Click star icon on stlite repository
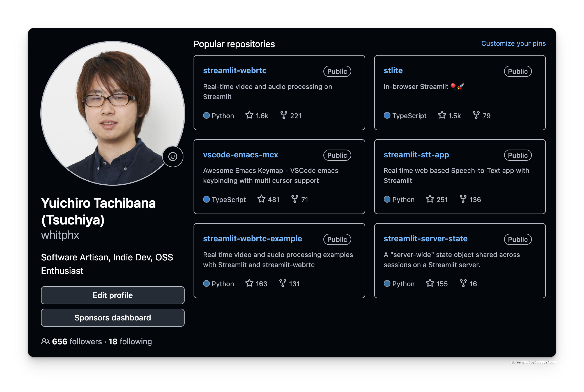584x392 pixels. point(442,115)
